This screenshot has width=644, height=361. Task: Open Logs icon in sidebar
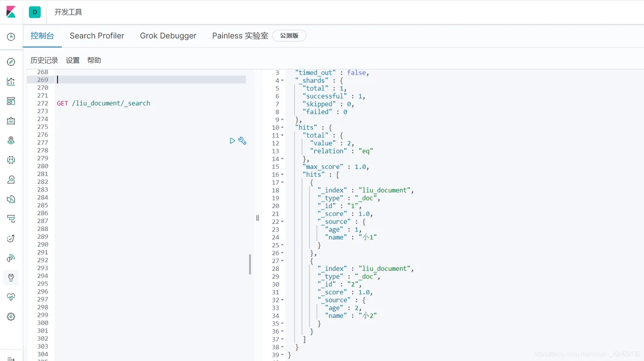[x=11, y=199]
